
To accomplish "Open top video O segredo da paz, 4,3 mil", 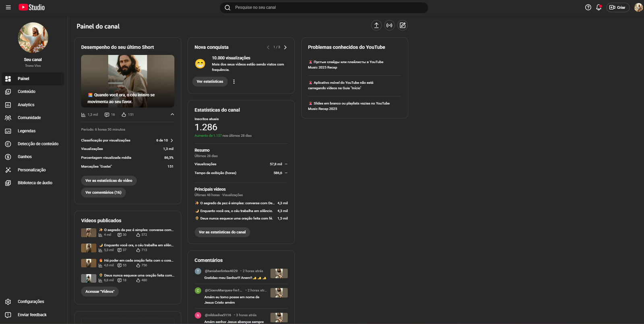I will (241, 203).
